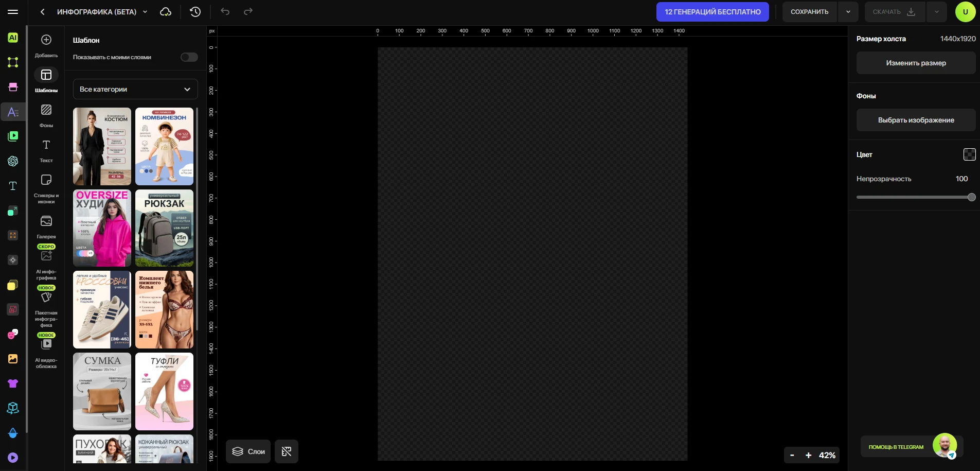Open the version history clock icon
Viewport: 980px width, 471px height.
(195, 12)
